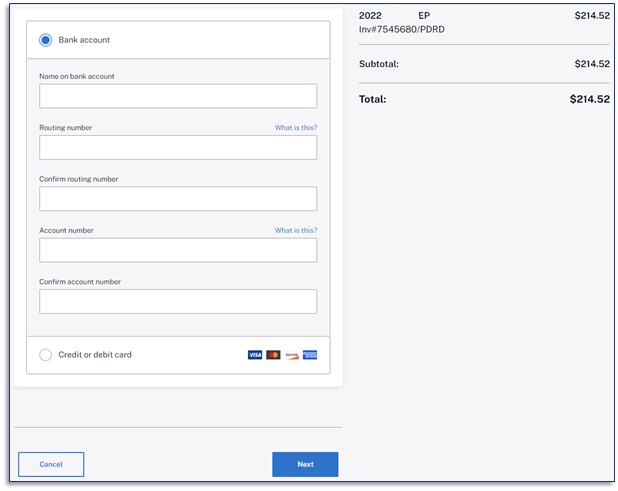Focus the Confirm account number input
This screenshot has width=618, height=491.
coord(178,302)
